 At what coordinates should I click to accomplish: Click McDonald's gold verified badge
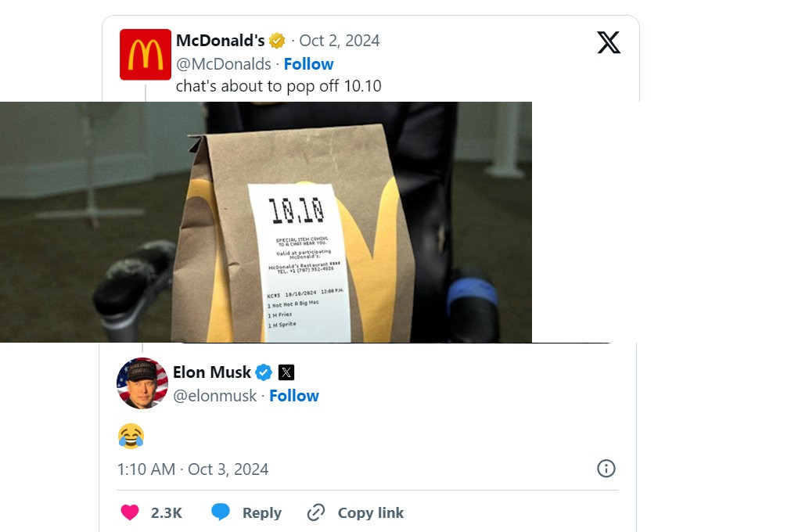coord(277,40)
